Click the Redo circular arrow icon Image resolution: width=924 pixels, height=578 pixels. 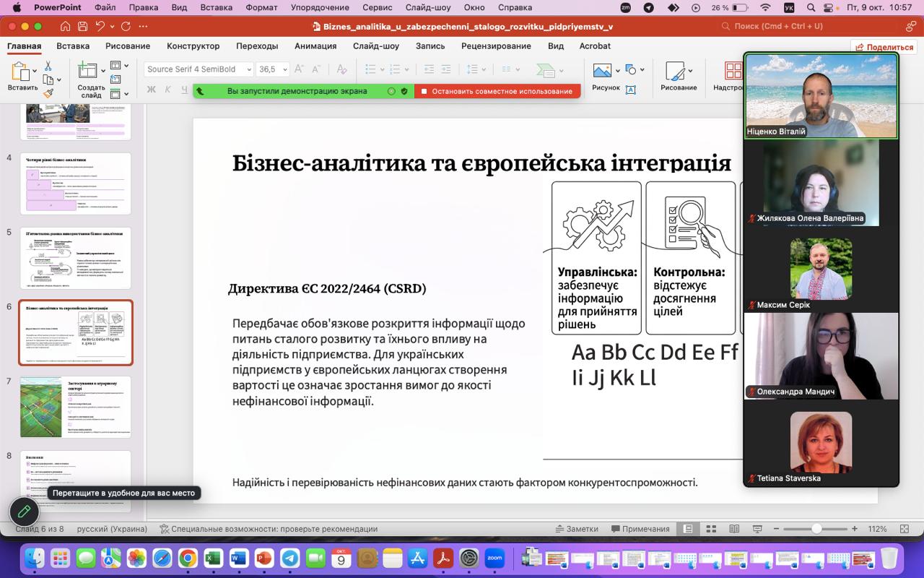pos(126,26)
